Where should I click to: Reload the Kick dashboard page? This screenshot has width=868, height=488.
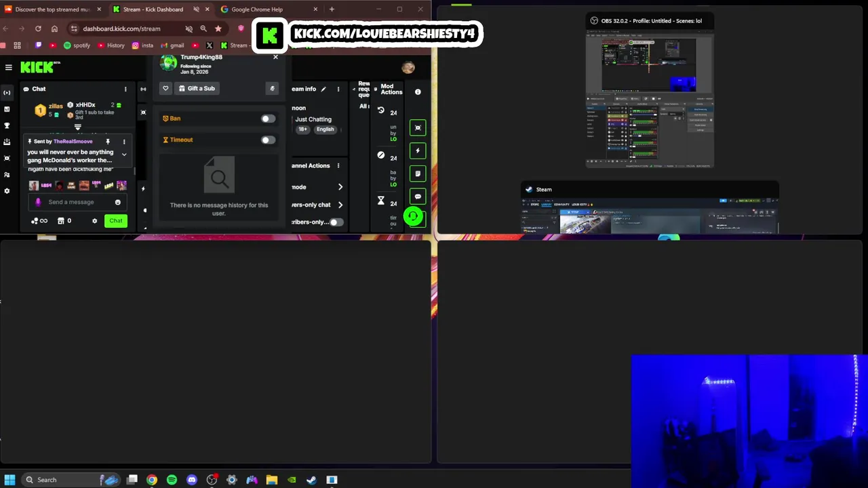(38, 28)
